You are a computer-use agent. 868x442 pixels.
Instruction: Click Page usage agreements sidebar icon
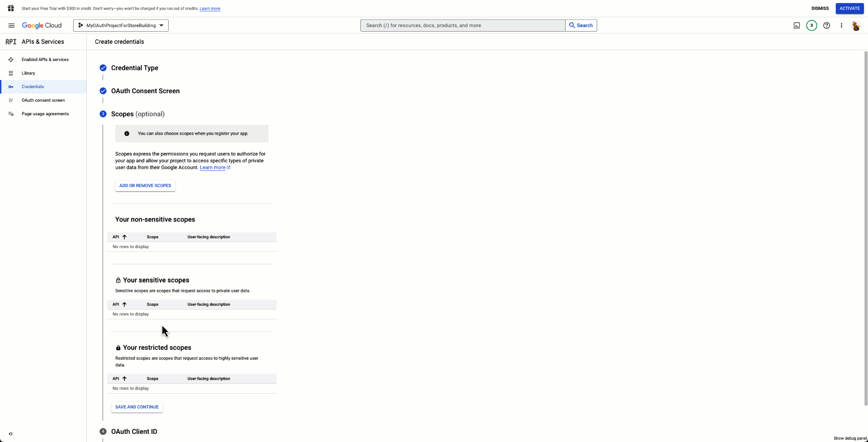click(11, 113)
